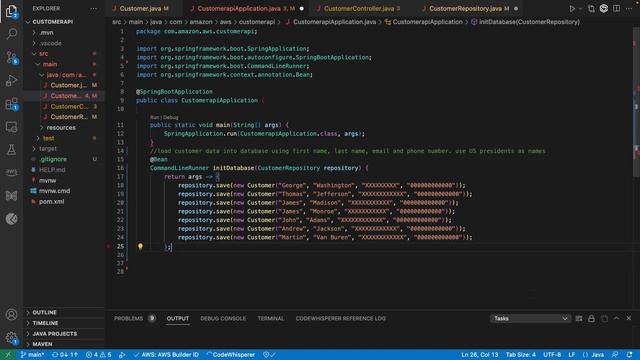
Task: Open the Search view icon
Action: coord(11,33)
